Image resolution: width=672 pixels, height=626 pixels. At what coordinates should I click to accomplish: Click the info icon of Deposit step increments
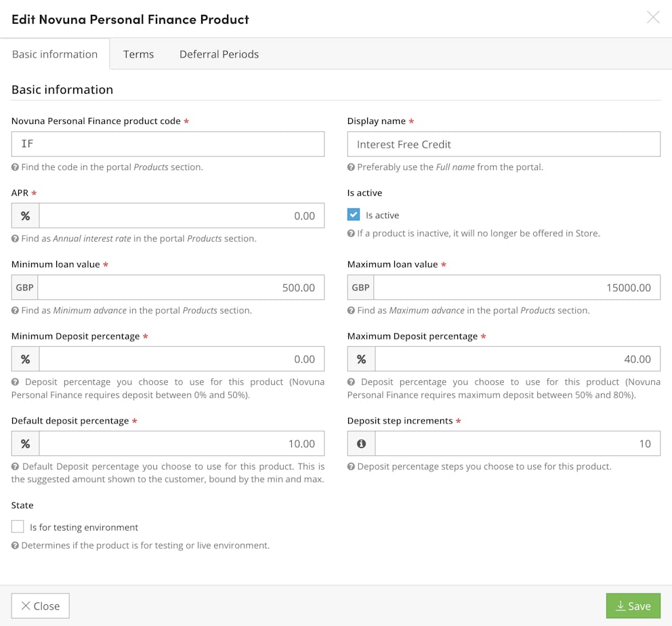pyautogui.click(x=361, y=444)
